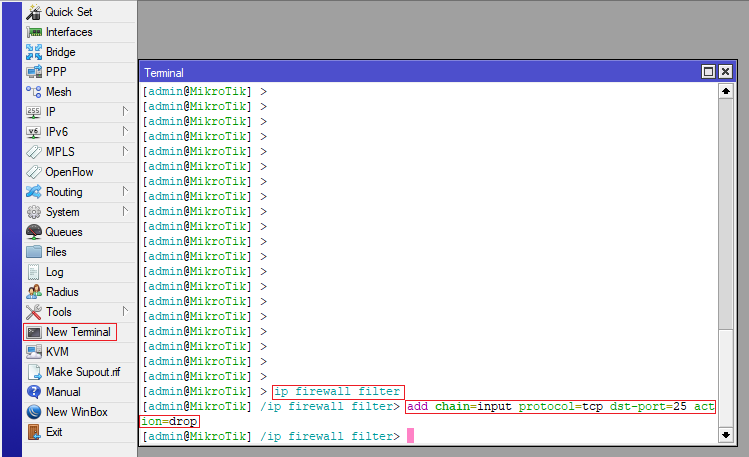The width and height of the screenshot is (749, 457).
Task: Click the Mesh nodes icon
Action: tap(34, 92)
